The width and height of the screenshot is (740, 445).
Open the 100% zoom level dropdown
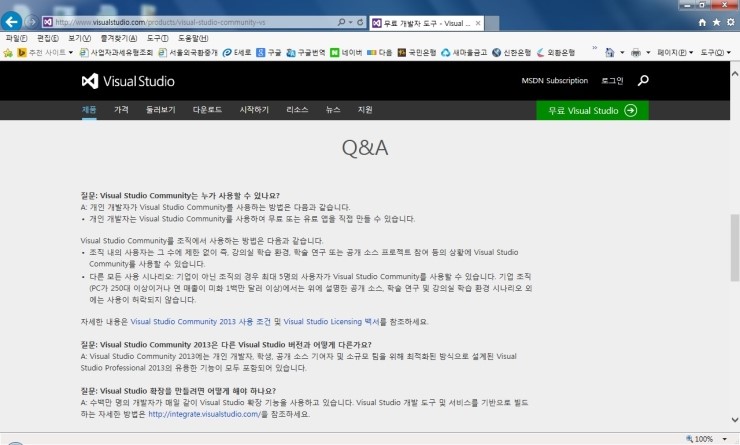click(x=724, y=439)
